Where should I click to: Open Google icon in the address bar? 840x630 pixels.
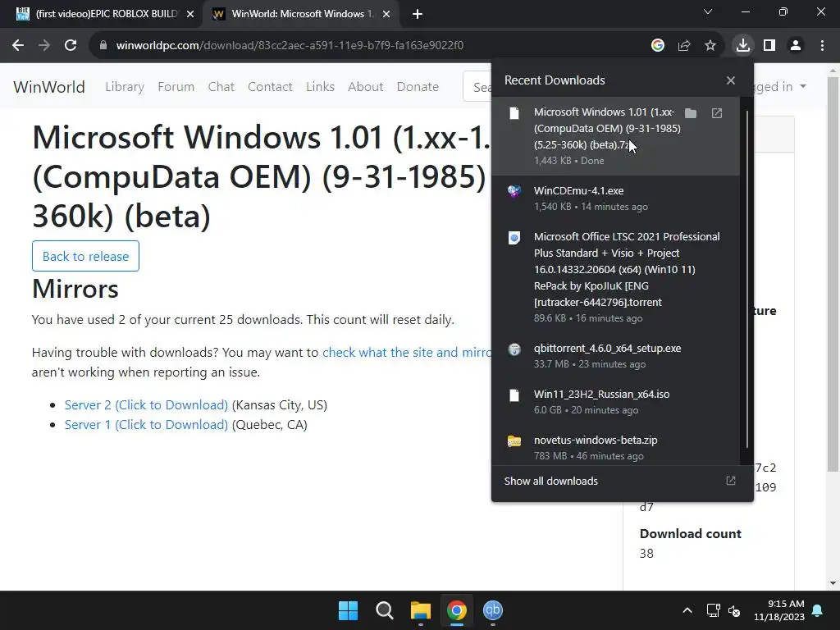pyautogui.click(x=658, y=46)
